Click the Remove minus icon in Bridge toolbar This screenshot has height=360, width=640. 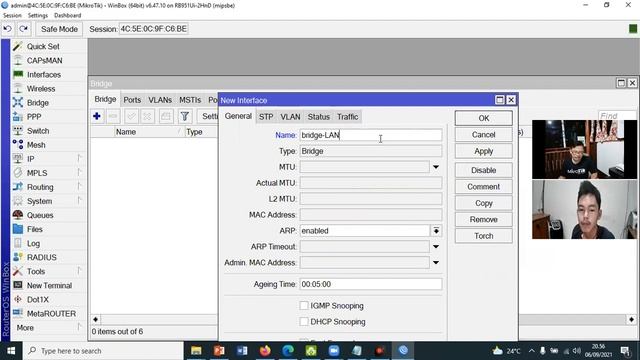click(x=113, y=116)
